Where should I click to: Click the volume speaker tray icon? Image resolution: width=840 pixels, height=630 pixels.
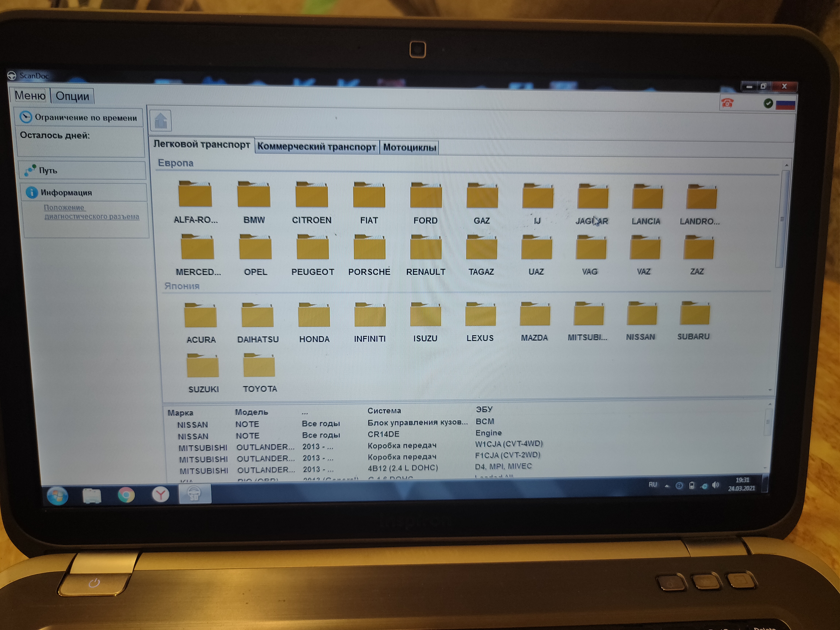click(715, 485)
